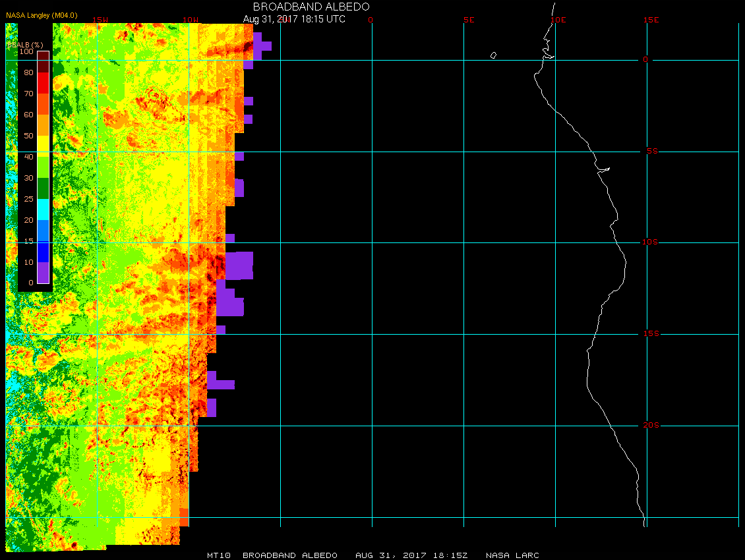Viewport: 745px width, 560px height.
Task: Click the legend value 30
Action: (28, 178)
